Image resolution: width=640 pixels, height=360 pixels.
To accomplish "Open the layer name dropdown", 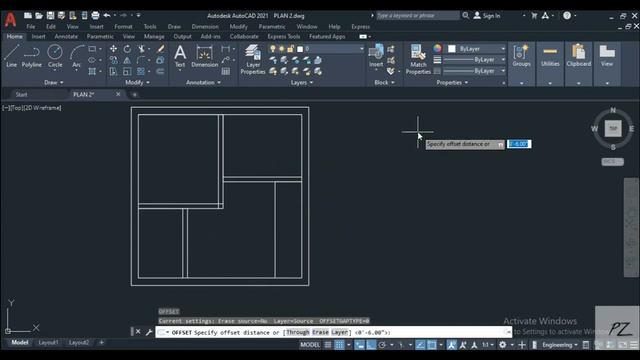I will coord(362,49).
